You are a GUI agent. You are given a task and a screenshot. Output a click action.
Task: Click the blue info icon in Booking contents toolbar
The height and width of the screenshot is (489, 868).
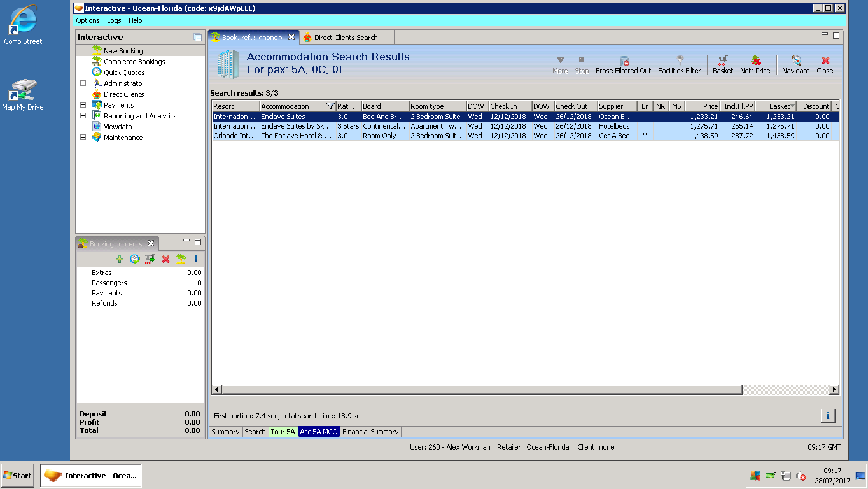(x=196, y=259)
